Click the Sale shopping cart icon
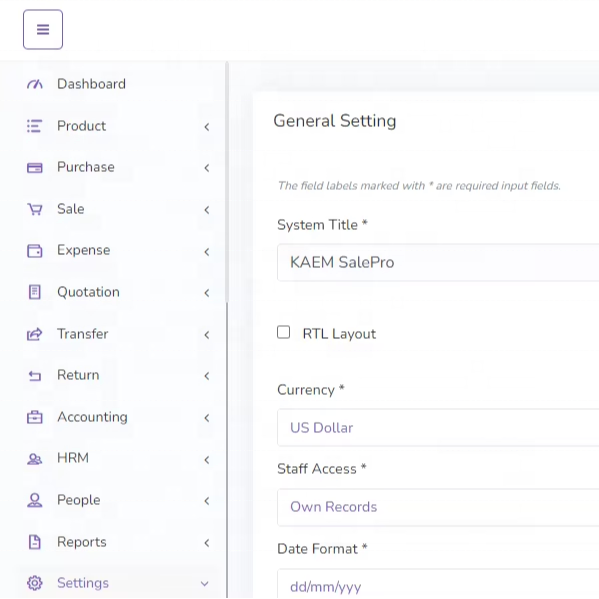Screen dimensions: 599x599 [x=35, y=209]
